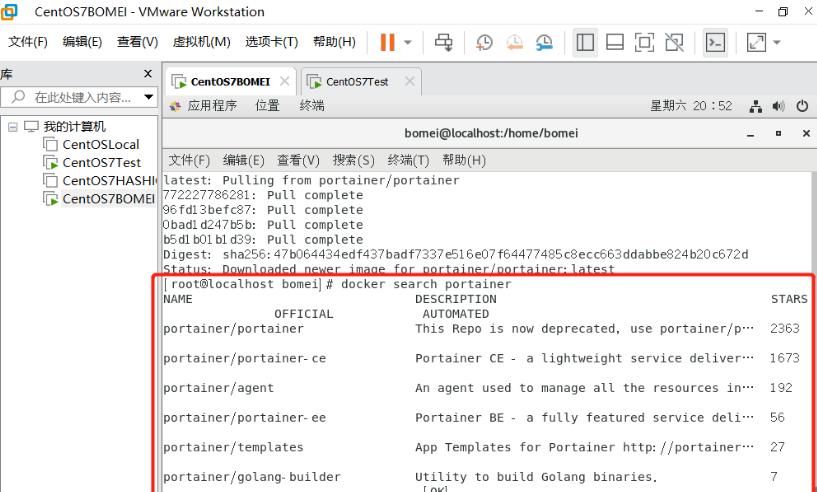Open the stretch guest dropdown arrow
This screenshot has height=492, width=817.
coord(777,42)
